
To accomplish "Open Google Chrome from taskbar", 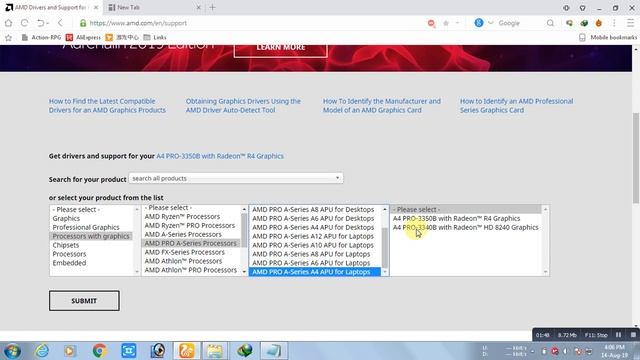I will (99, 351).
